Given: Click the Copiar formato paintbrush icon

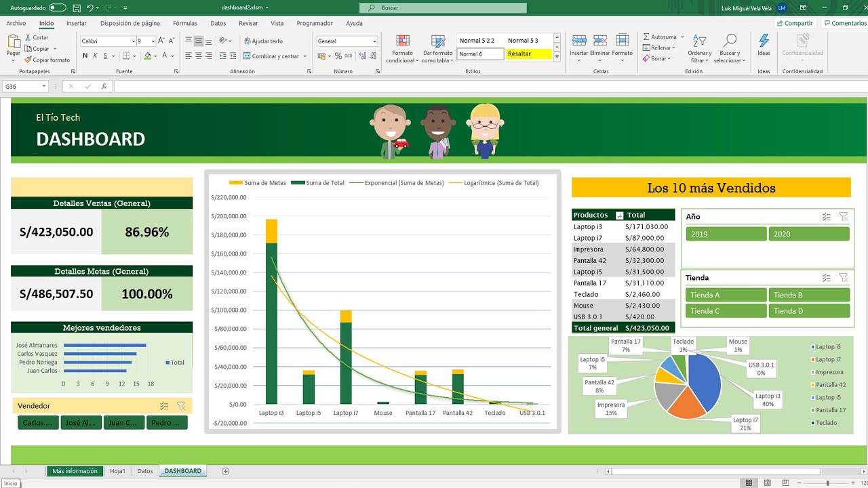Looking at the screenshot, I should [x=29, y=60].
